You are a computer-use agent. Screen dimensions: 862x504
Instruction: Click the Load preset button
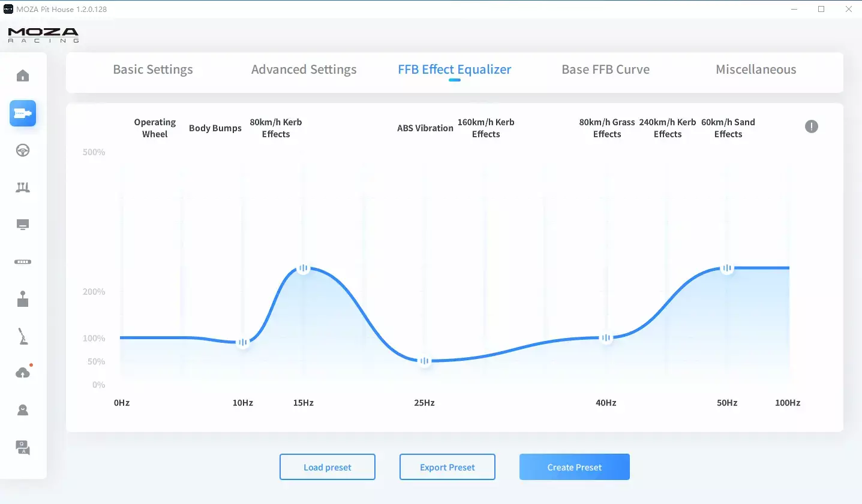click(328, 467)
